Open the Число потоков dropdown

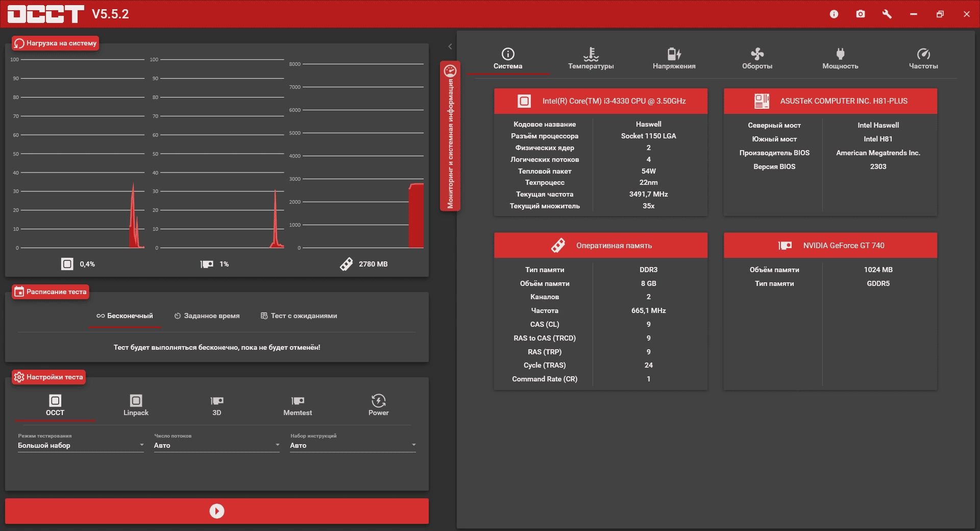pyautogui.click(x=217, y=445)
